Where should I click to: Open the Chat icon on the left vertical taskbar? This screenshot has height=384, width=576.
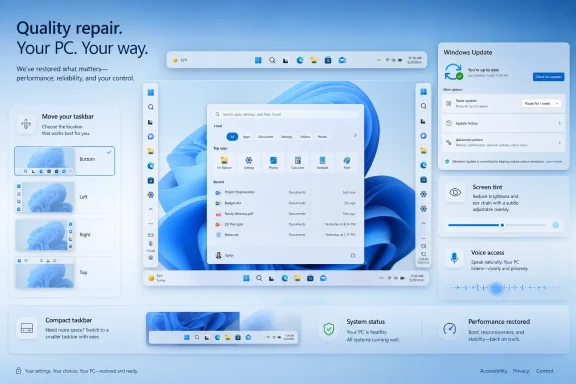pos(151,136)
